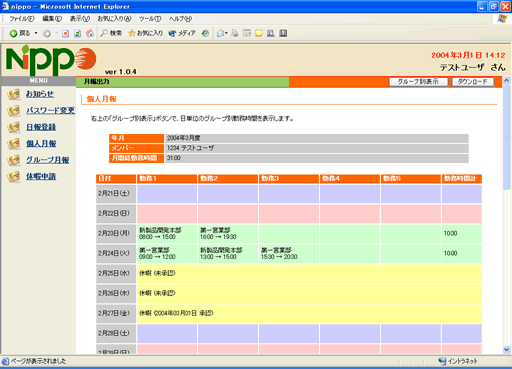Image resolution: width=512 pixels, height=369 pixels.
Task: Click the Forward arrow icon
Action: coord(47,33)
